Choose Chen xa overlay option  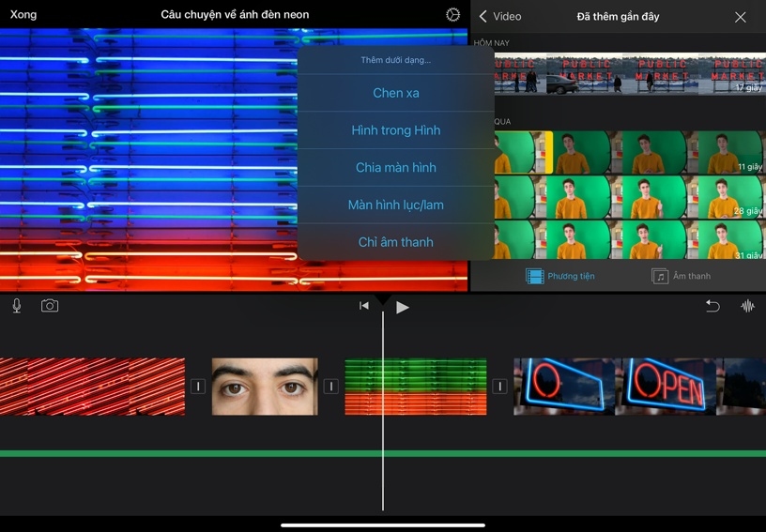[396, 93]
